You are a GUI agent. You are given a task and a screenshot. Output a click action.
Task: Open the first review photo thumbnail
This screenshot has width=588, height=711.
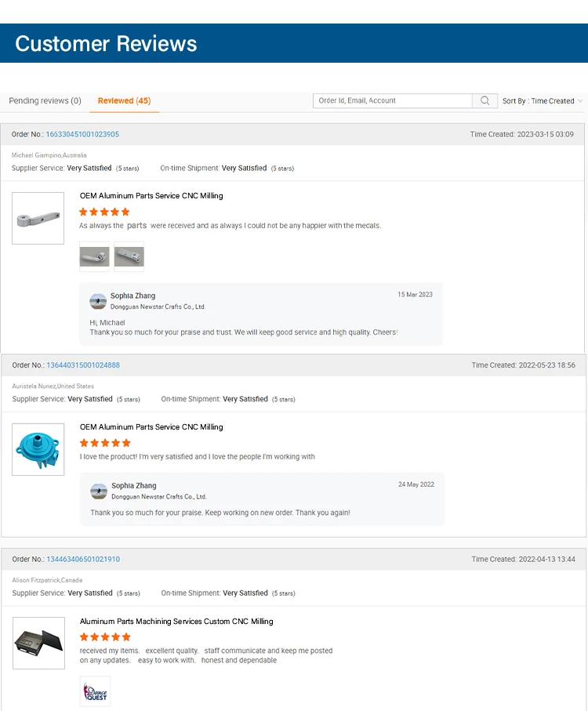pyautogui.click(x=95, y=256)
